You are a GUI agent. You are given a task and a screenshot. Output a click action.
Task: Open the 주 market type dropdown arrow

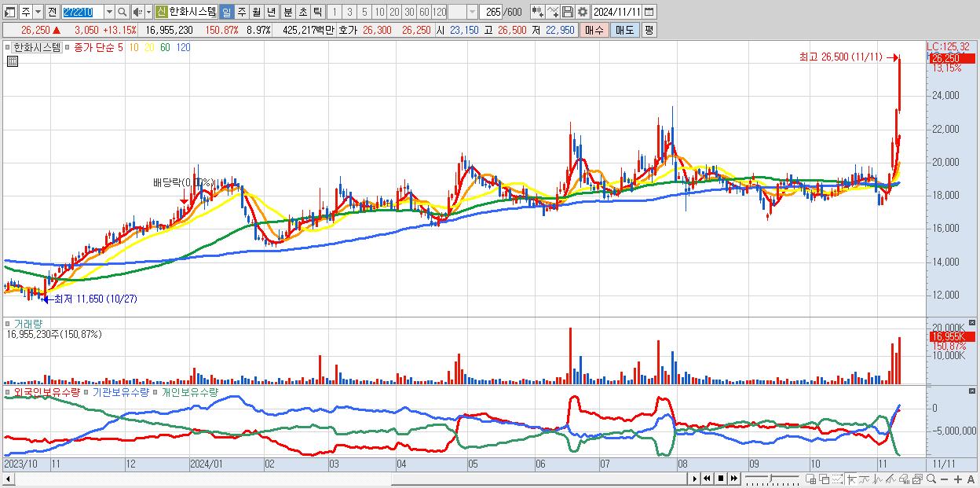click(38, 12)
